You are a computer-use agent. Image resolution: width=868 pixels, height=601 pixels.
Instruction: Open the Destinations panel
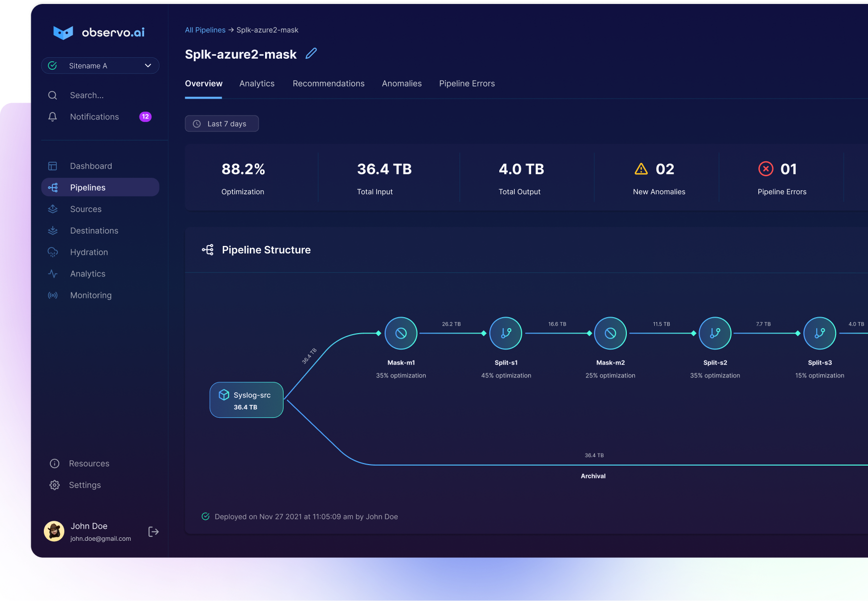point(94,231)
